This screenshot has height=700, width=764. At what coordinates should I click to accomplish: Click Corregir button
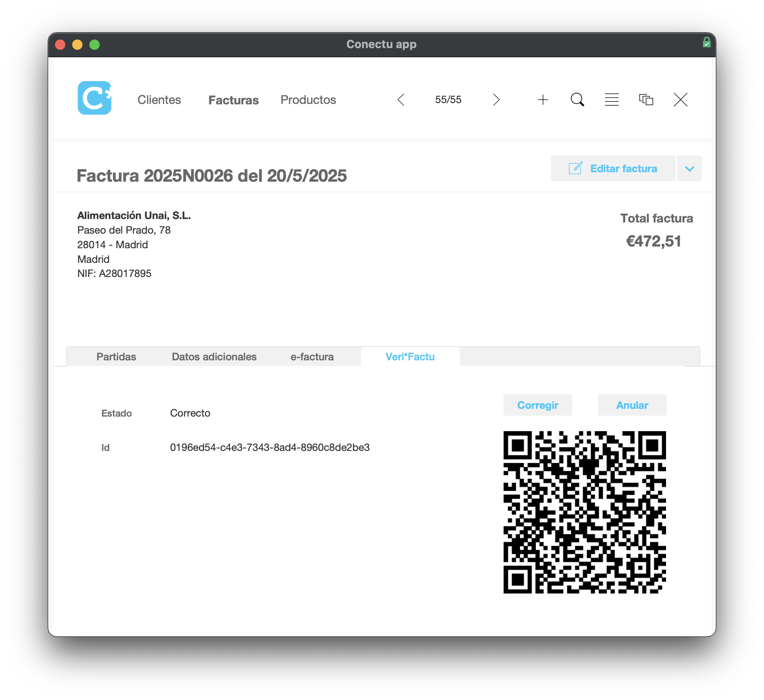(x=538, y=405)
